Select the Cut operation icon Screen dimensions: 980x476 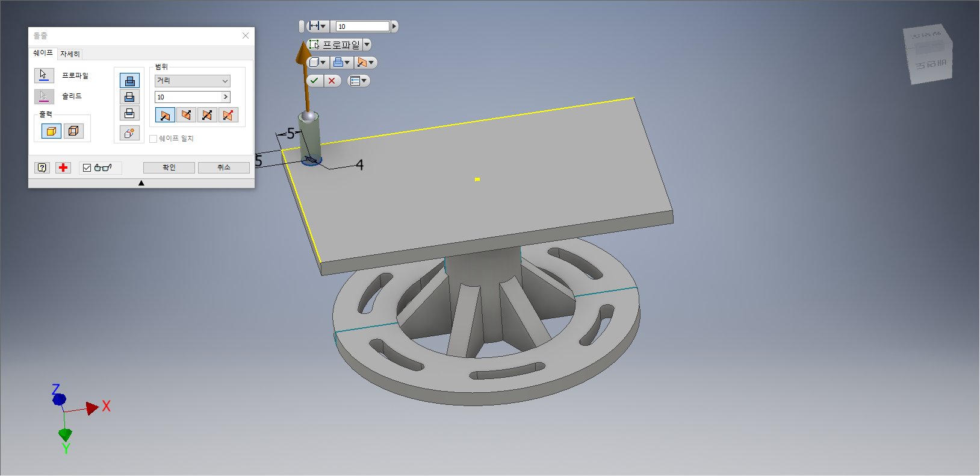click(129, 96)
